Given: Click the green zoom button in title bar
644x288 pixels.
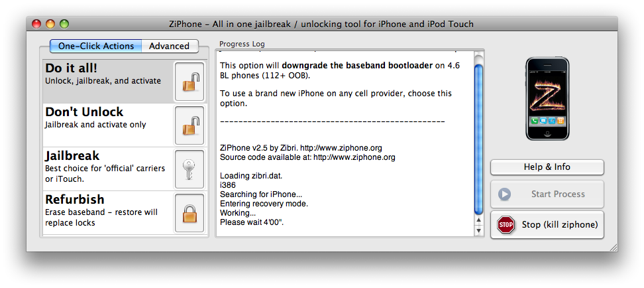Looking at the screenshot, I should [x=64, y=24].
